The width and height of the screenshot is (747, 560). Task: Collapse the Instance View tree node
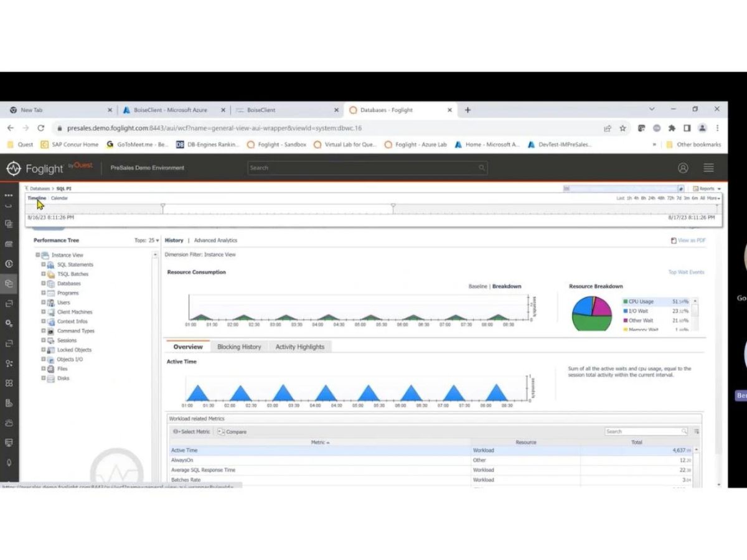[38, 255]
